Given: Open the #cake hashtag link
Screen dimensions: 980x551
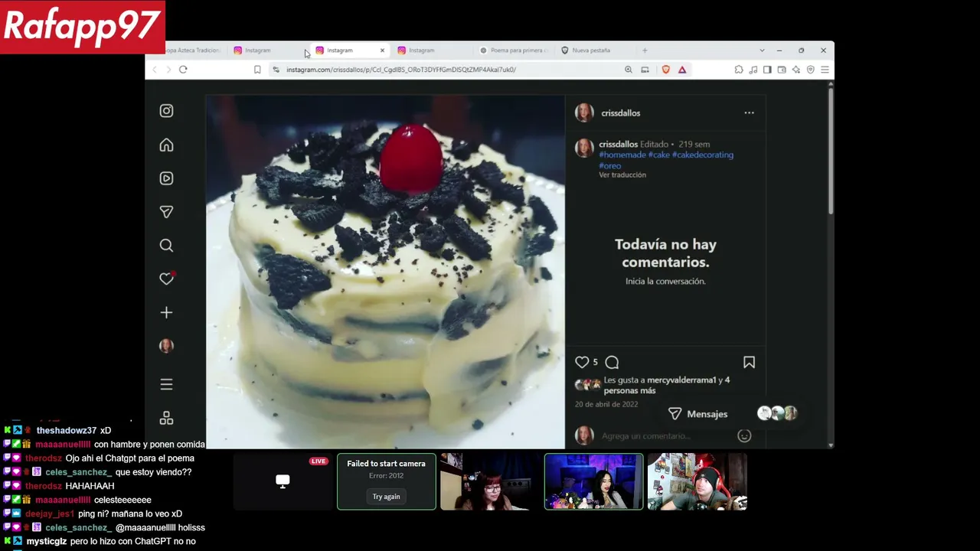Looking at the screenshot, I should coord(659,155).
